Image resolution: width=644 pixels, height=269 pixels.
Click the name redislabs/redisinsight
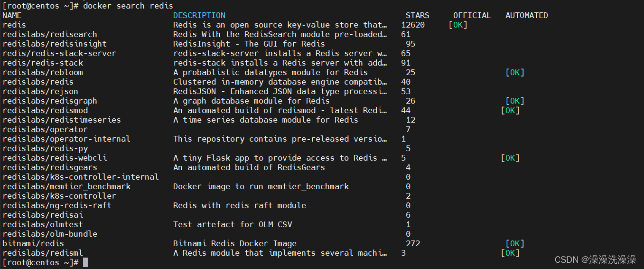[x=55, y=44]
